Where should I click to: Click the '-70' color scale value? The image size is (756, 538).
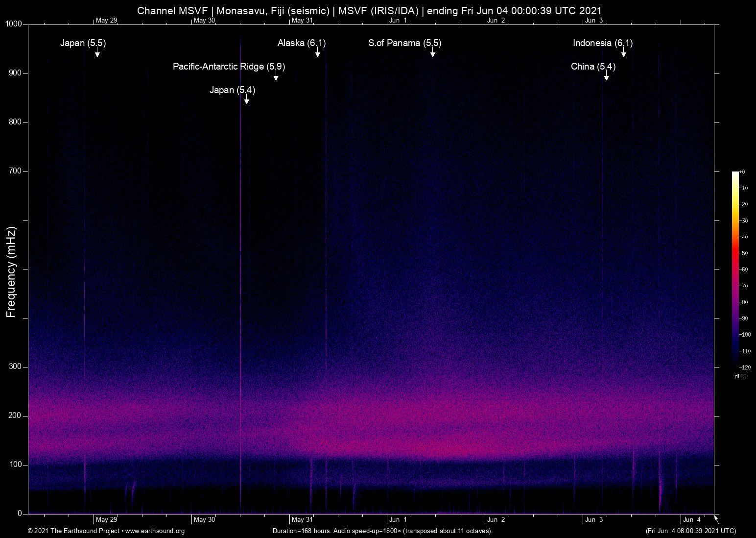tap(744, 286)
